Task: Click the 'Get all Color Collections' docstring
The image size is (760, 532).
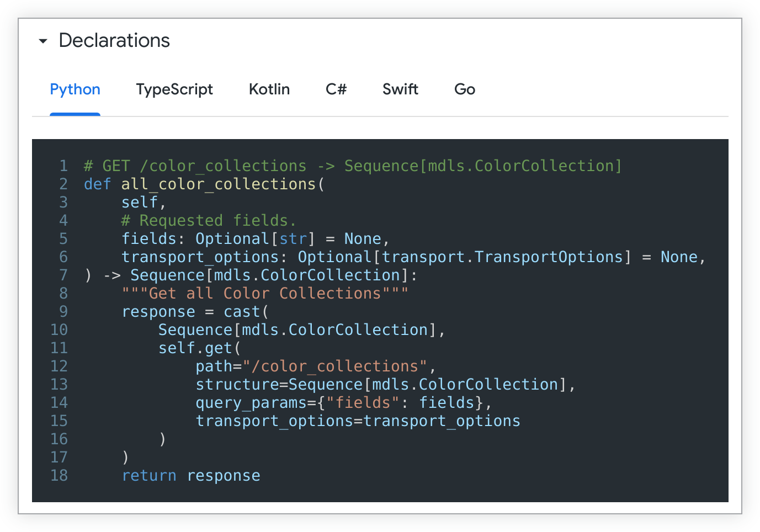Action: click(265, 294)
